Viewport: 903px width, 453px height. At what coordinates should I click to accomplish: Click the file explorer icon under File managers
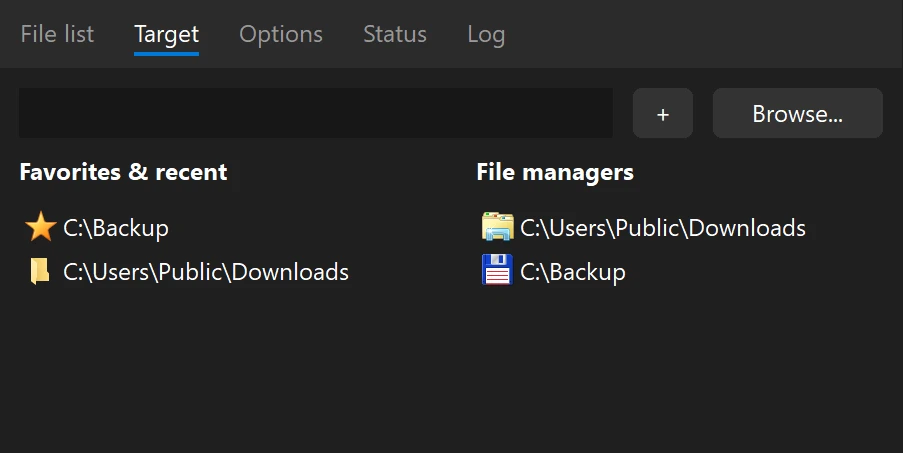click(x=497, y=228)
